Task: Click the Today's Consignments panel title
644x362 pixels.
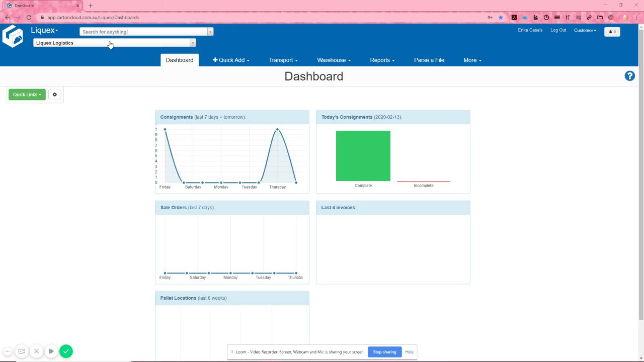Action: tap(347, 117)
